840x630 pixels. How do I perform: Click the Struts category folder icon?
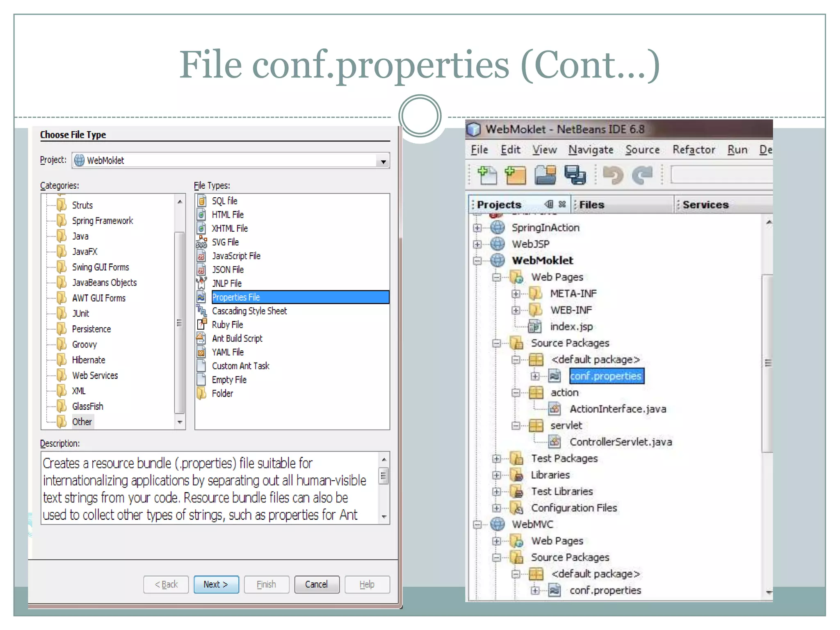(62, 205)
